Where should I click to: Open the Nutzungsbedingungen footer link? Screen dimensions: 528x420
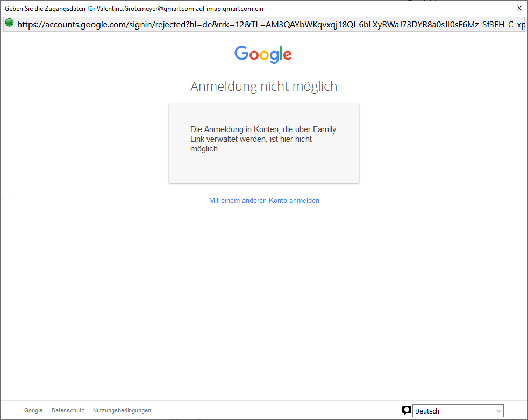pyautogui.click(x=122, y=410)
